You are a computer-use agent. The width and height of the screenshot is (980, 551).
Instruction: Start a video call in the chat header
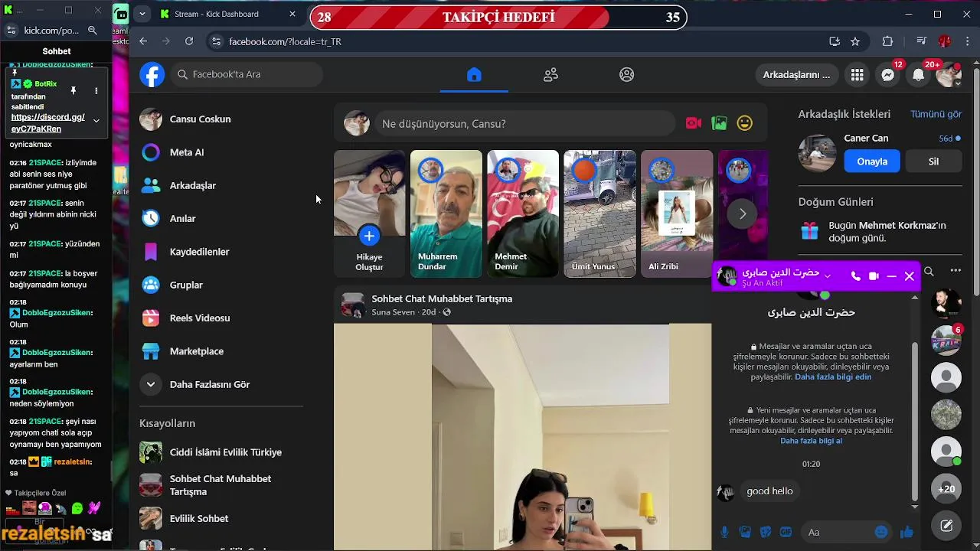click(874, 276)
